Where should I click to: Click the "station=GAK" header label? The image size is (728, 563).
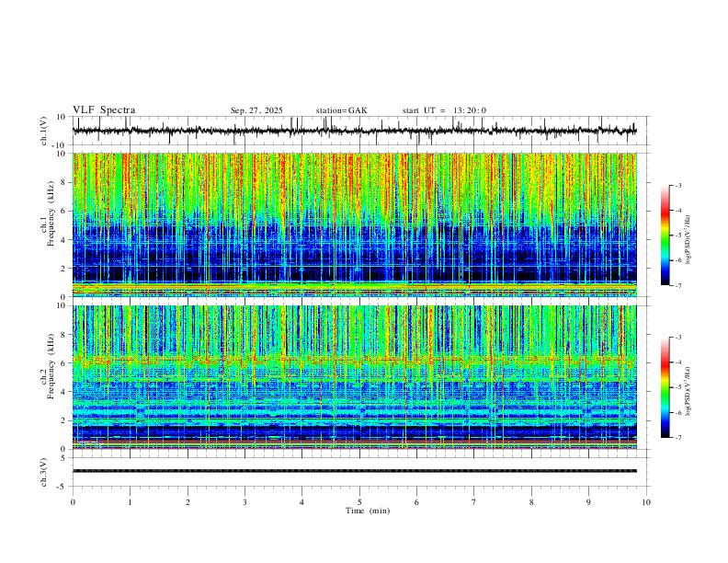[341, 110]
